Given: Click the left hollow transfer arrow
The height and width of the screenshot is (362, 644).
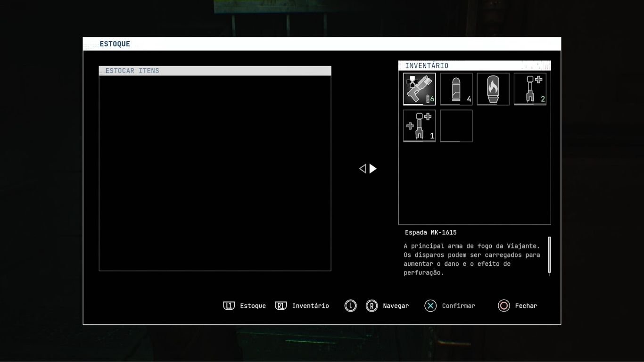Looking at the screenshot, I should tap(363, 169).
